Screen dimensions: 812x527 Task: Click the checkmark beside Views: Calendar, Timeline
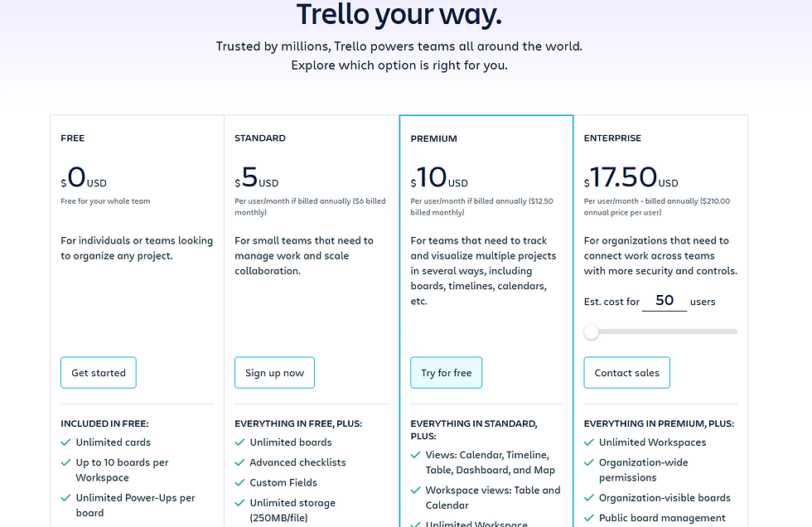click(415, 455)
